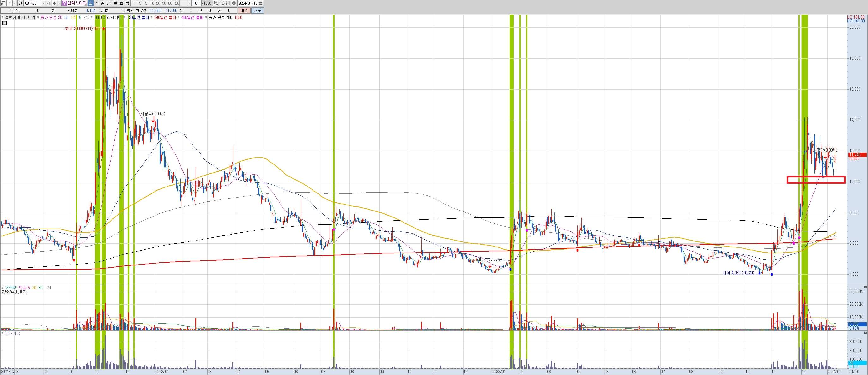Image resolution: width=868 pixels, height=375 pixels.
Task: Click the add indicator icon with plus
Action: (215, 3)
